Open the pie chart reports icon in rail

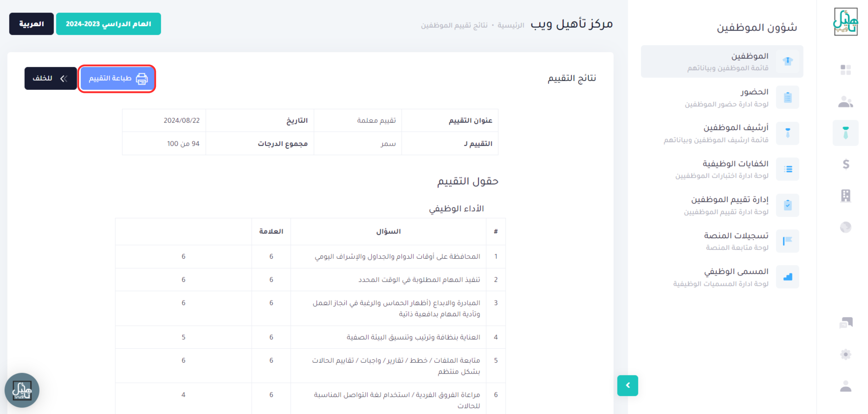(845, 227)
